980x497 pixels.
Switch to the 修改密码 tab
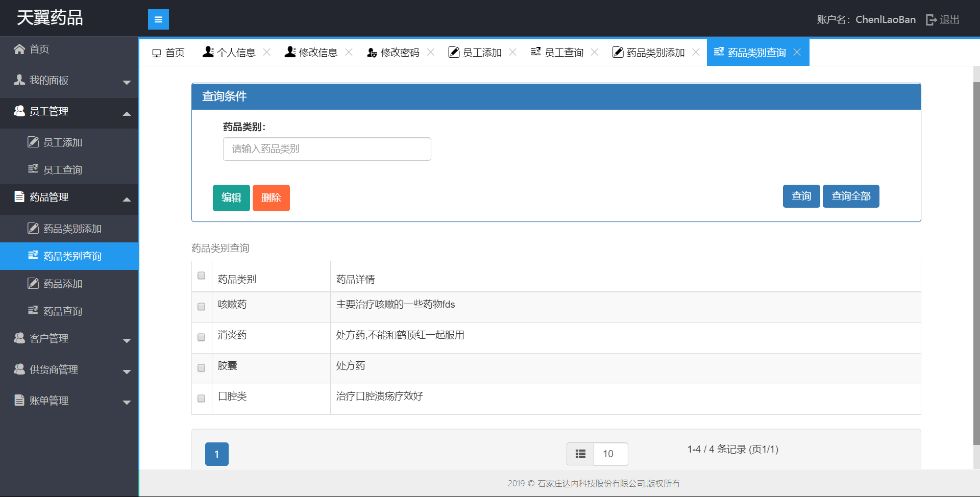[x=394, y=53]
